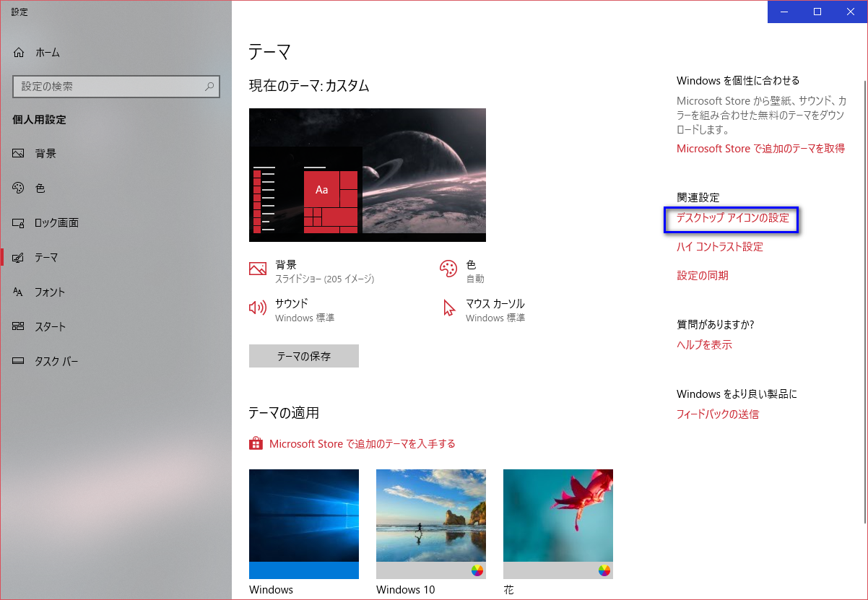868x600 pixels.
Task: Click the Microsoft Store bag icon
Action: coord(255,443)
